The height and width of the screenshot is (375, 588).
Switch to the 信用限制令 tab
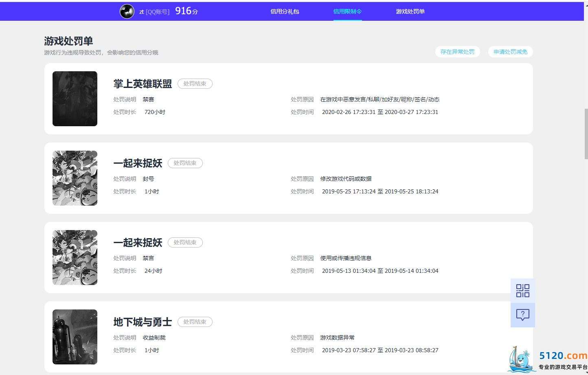[347, 11]
